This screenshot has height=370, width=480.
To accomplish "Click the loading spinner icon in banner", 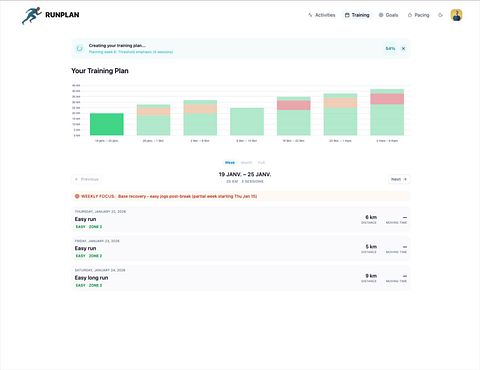I will (x=80, y=49).
